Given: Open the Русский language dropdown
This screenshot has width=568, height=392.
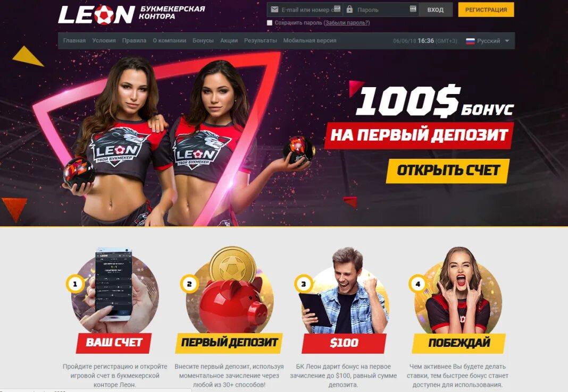Looking at the screenshot, I should click(488, 41).
